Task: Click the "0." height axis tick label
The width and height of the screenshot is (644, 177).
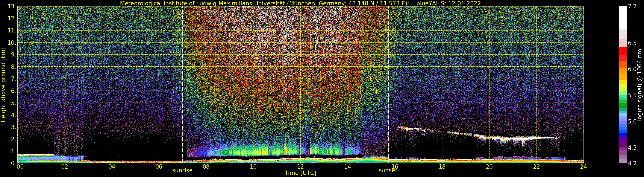Action: [x=14, y=163]
